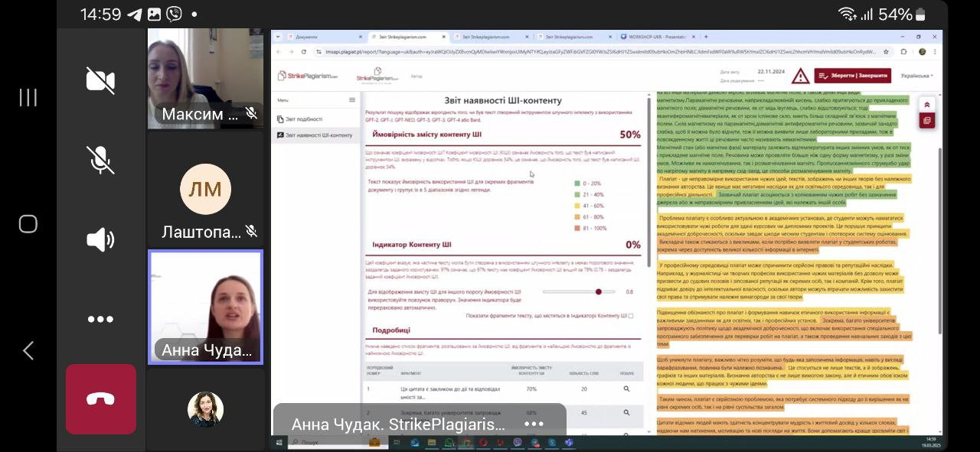Click the search magnifier in the 45-word row
Image resolution: width=980 pixels, height=452 pixels.
coord(626,412)
